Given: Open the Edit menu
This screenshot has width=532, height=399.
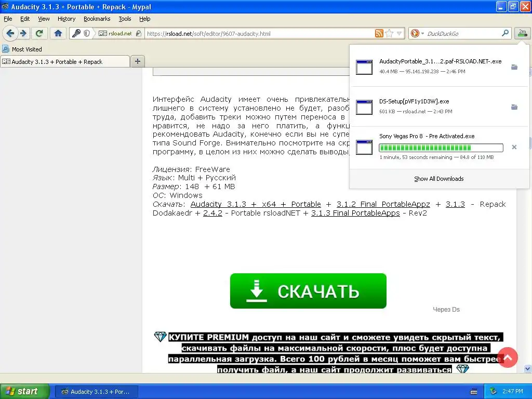Looking at the screenshot, I should coord(25,19).
